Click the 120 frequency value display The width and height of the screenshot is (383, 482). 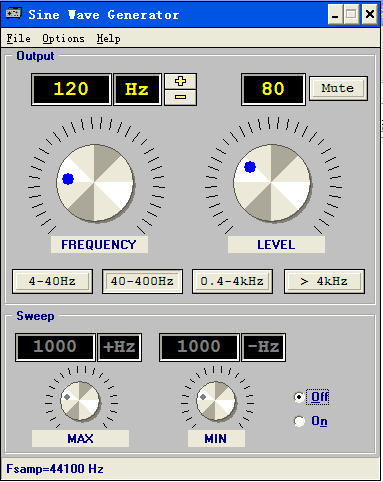(71, 89)
